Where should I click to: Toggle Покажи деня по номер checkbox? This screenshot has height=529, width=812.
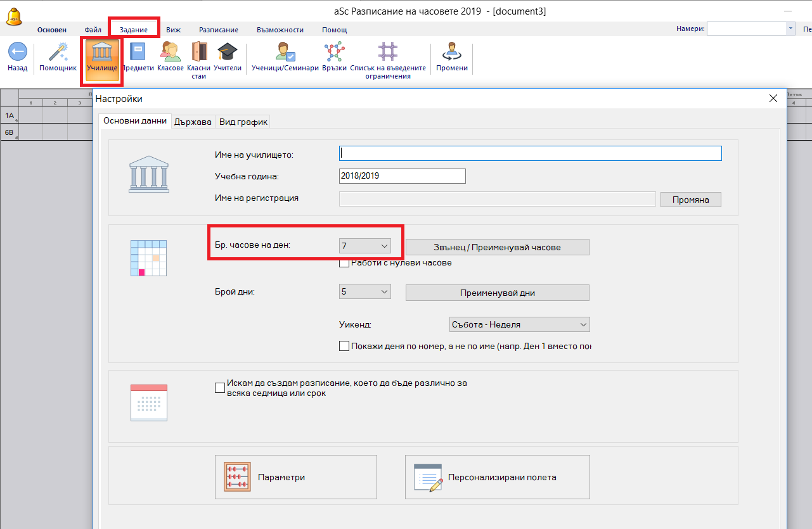tap(344, 346)
